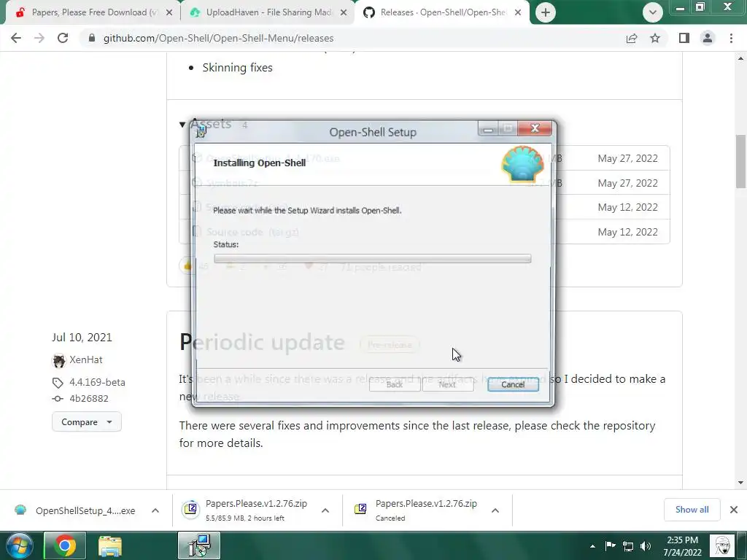
Task: Toggle the Chrome side panel icon
Action: coord(684,38)
